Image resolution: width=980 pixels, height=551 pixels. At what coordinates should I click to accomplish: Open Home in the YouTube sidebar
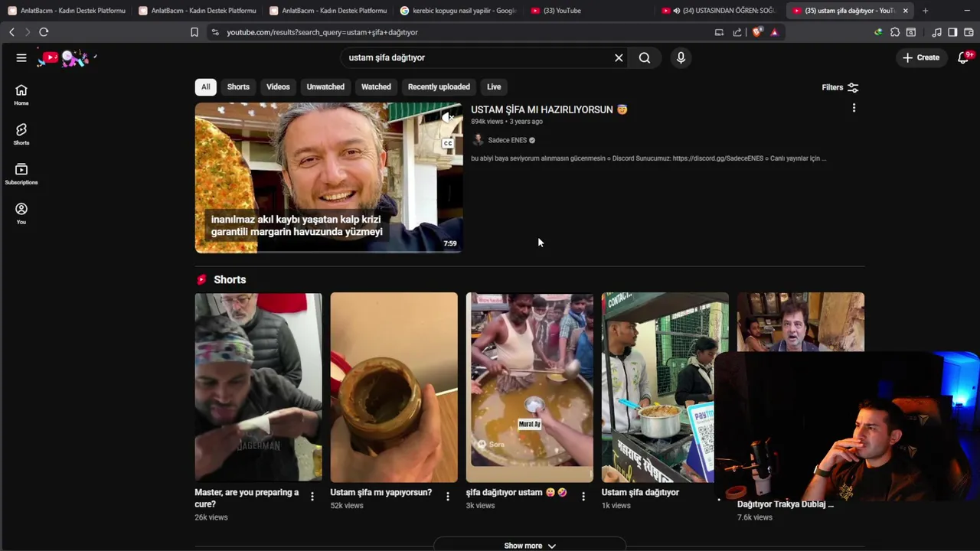pos(21,95)
